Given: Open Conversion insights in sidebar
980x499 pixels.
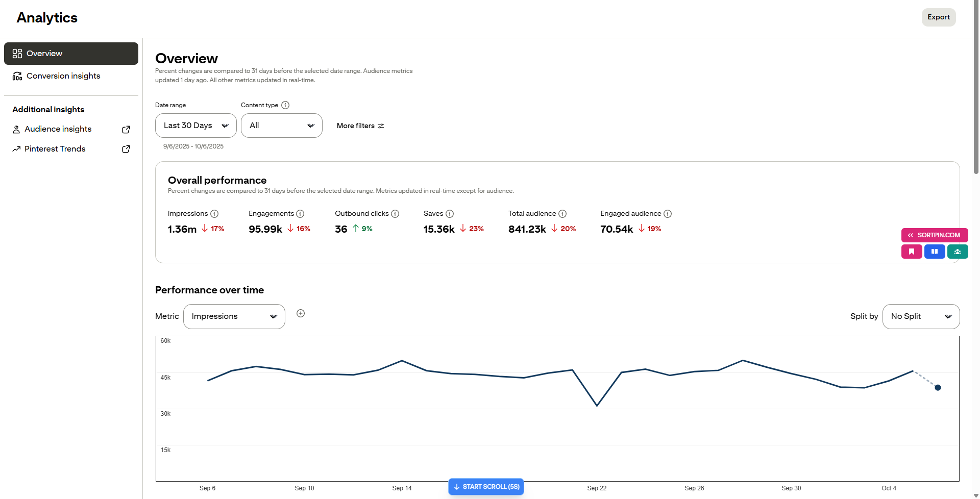Looking at the screenshot, I should (63, 76).
